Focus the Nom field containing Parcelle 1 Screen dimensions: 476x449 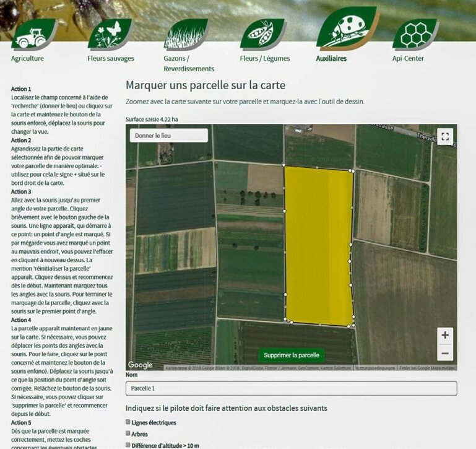(291, 388)
